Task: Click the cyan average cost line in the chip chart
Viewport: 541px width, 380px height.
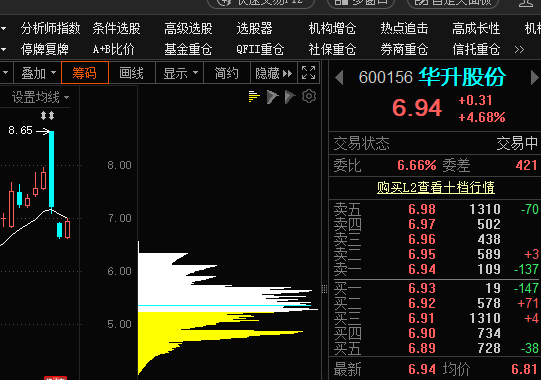Action: tap(224, 305)
